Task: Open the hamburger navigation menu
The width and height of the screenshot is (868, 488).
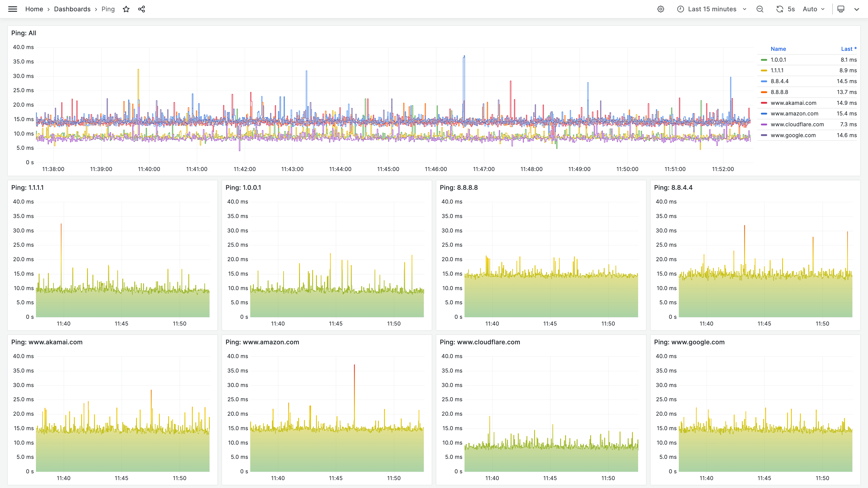Action: (x=12, y=9)
